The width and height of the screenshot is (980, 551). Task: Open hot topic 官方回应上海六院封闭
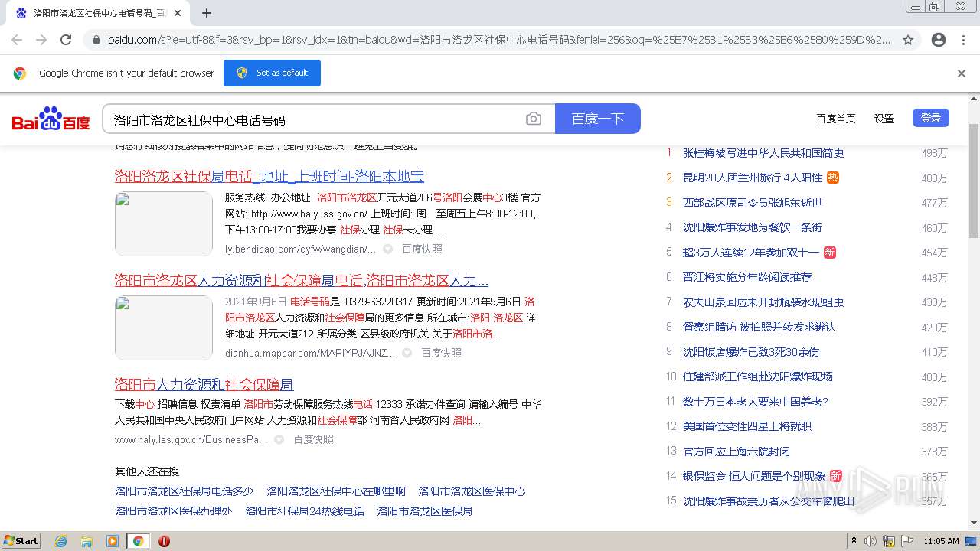[x=737, y=452]
